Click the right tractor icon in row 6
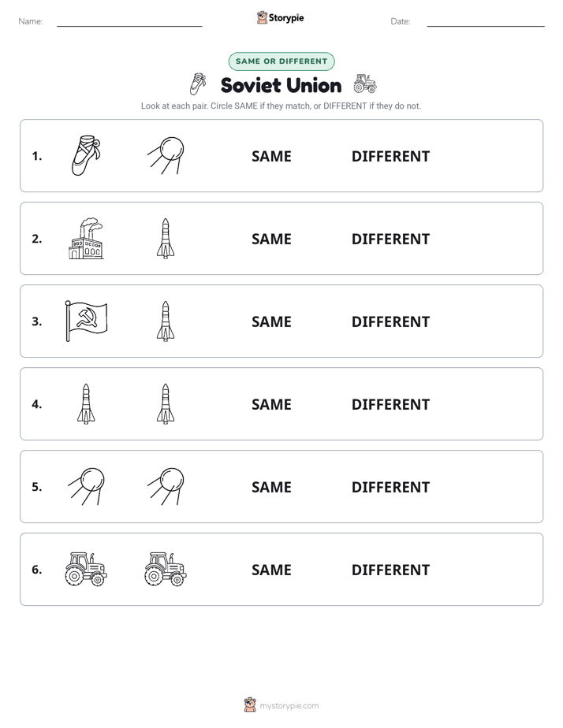The image size is (563, 728). pyautogui.click(x=166, y=569)
